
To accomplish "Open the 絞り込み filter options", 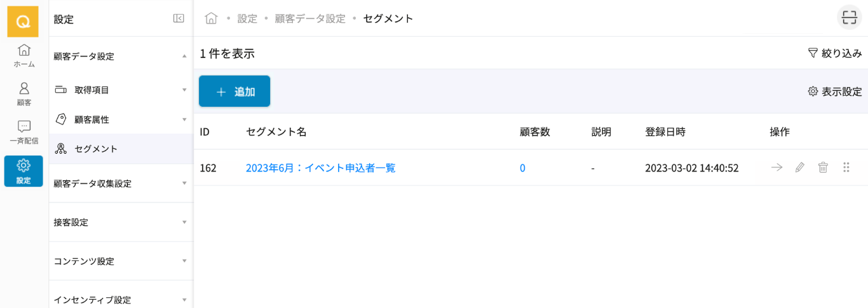I will point(834,53).
